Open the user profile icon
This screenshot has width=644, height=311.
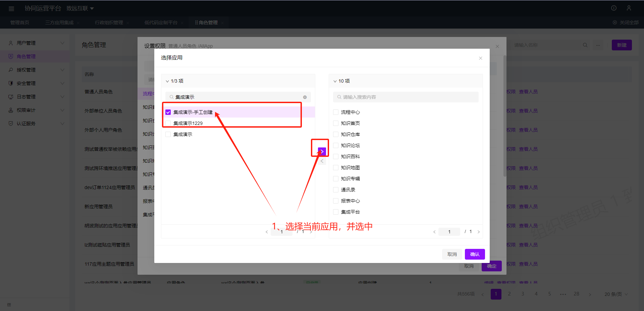(629, 8)
